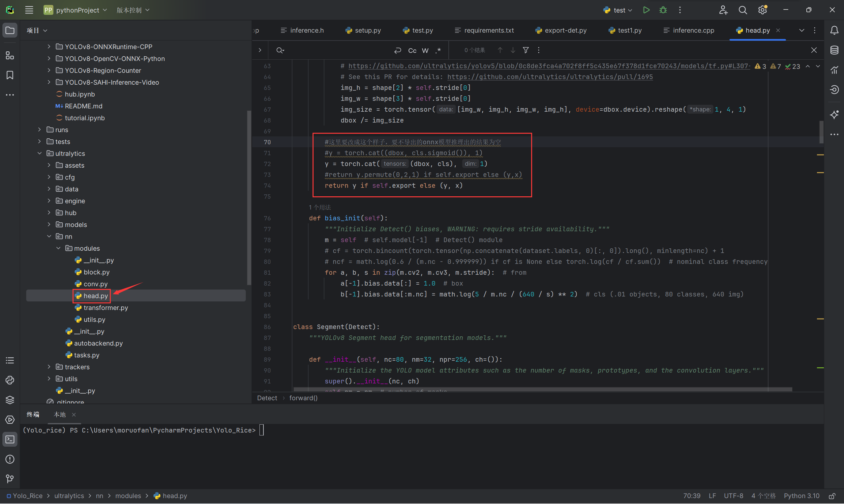Expand the runs folder

tap(40, 130)
